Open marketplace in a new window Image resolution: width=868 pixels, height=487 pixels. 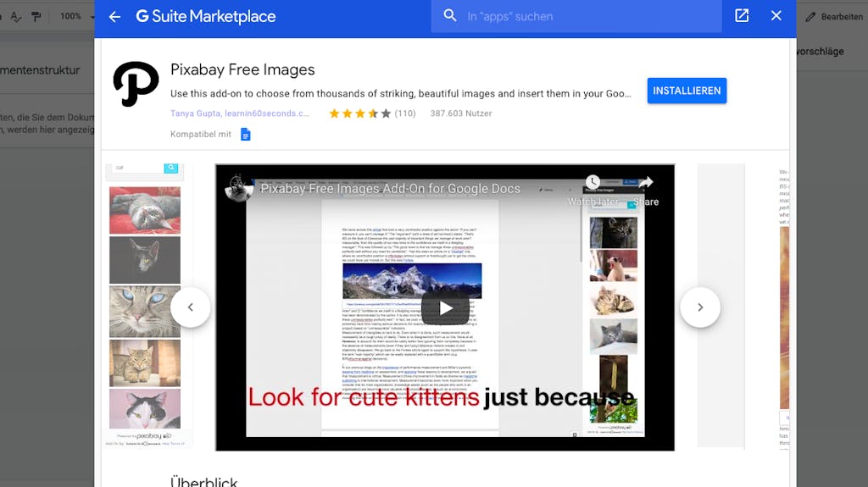pyautogui.click(x=742, y=16)
